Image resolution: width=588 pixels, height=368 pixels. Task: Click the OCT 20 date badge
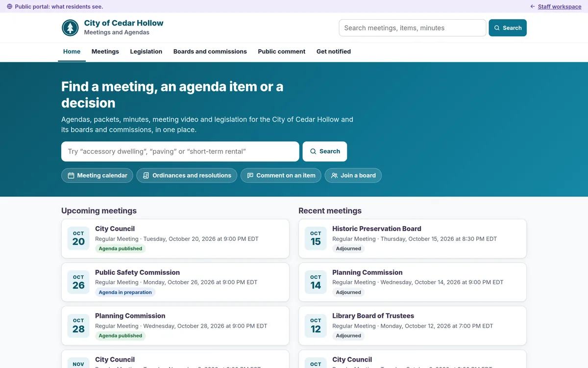coord(78,238)
